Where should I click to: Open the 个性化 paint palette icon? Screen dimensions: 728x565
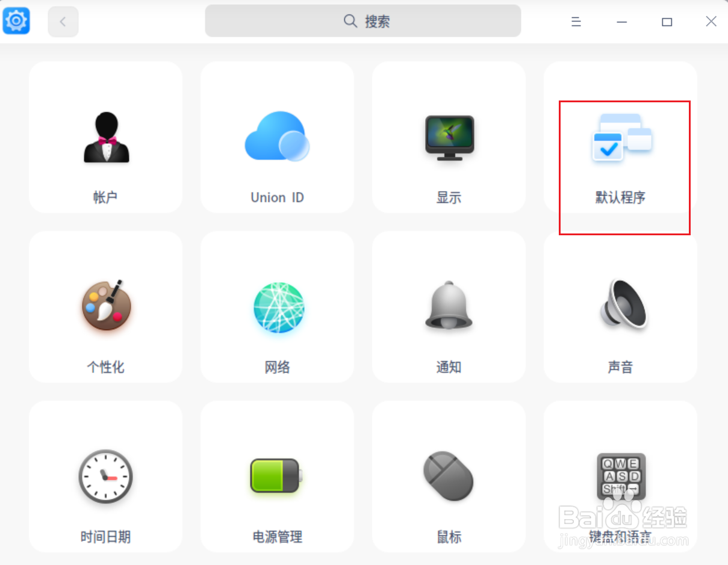tap(106, 305)
